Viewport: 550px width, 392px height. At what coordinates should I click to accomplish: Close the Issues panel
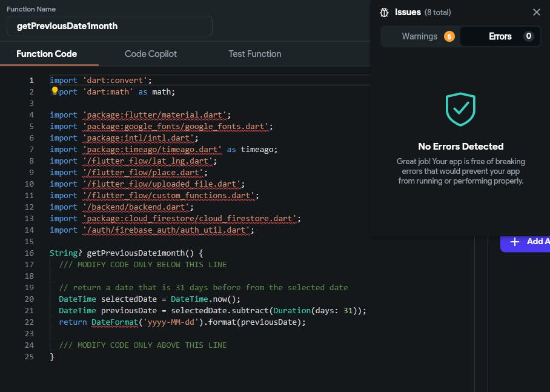536,12
